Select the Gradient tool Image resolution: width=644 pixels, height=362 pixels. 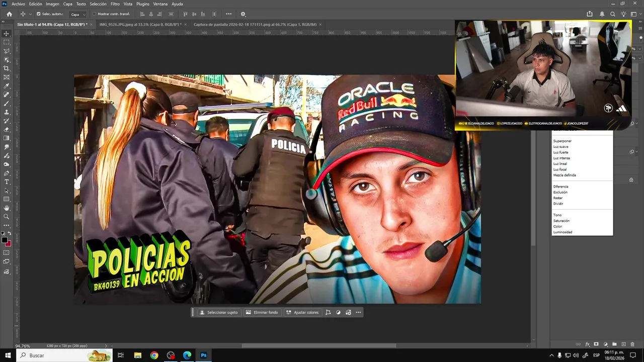click(7, 138)
